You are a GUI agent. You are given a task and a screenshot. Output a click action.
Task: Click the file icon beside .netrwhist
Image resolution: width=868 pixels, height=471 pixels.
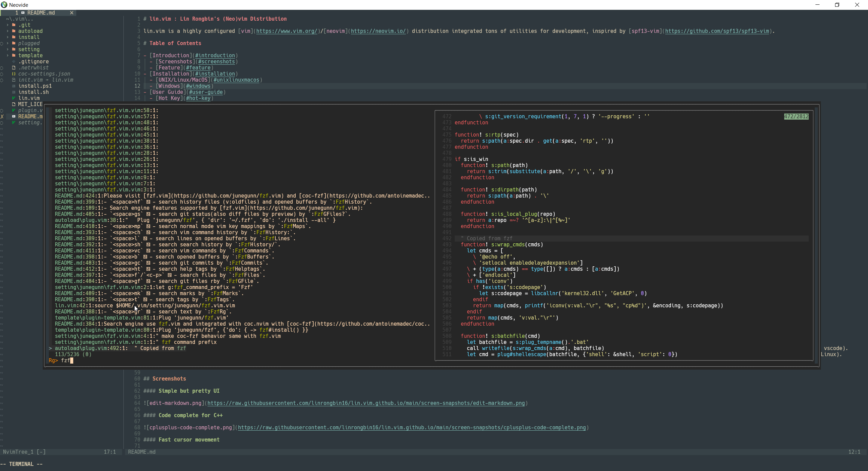click(x=14, y=68)
